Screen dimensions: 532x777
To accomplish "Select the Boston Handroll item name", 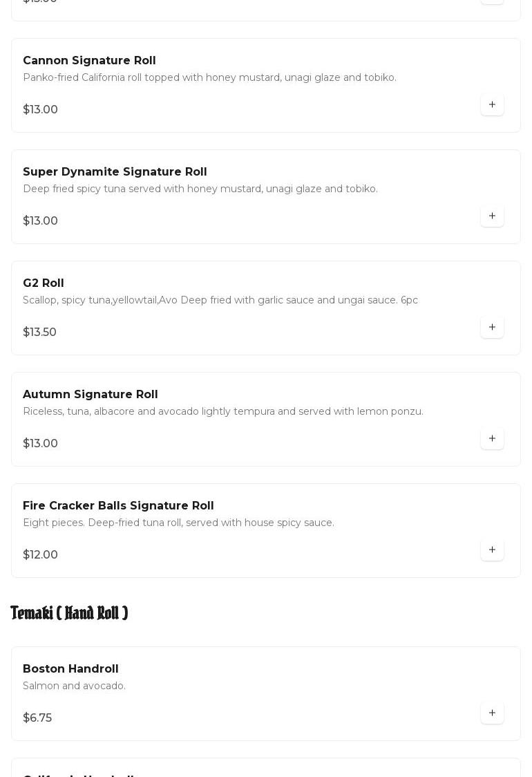I will point(70,669).
